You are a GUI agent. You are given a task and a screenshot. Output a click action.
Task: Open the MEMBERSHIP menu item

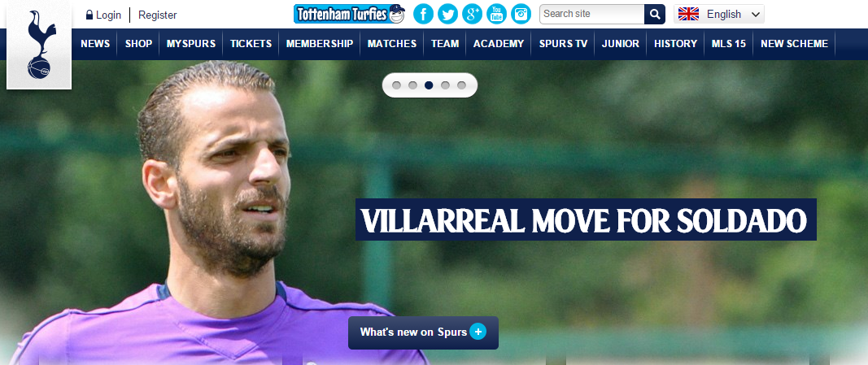click(320, 44)
